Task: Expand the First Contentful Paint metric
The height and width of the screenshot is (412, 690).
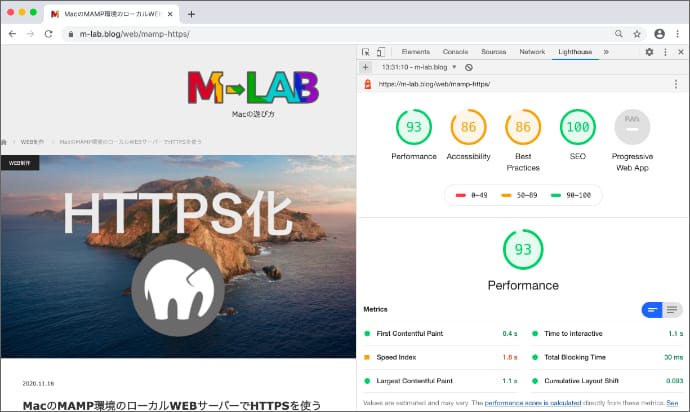Action: click(x=409, y=333)
